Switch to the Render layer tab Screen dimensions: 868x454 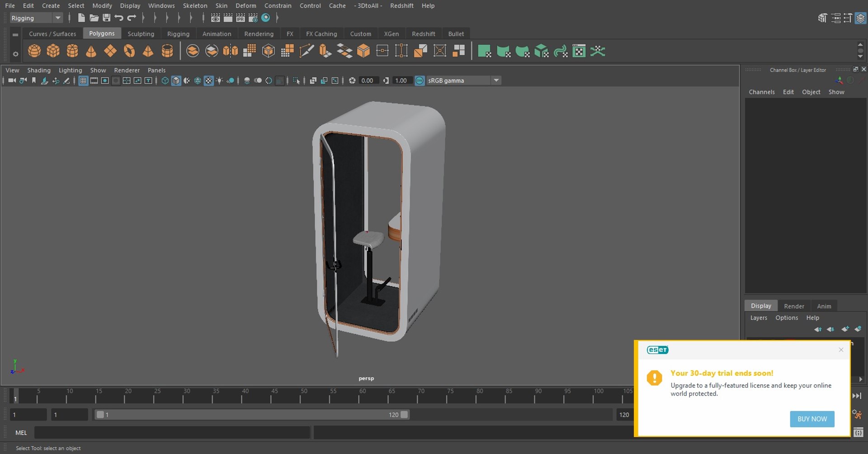pyautogui.click(x=794, y=306)
